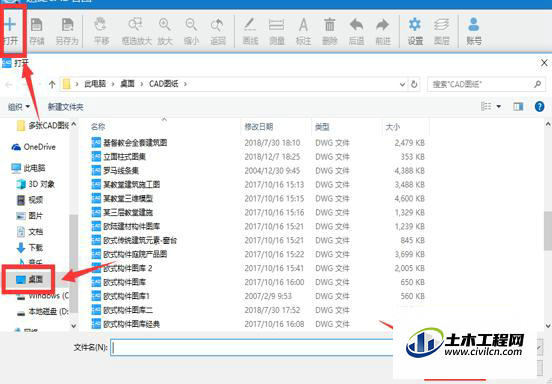Click the 文件名(N) input field
552x384 pixels.
252,348
